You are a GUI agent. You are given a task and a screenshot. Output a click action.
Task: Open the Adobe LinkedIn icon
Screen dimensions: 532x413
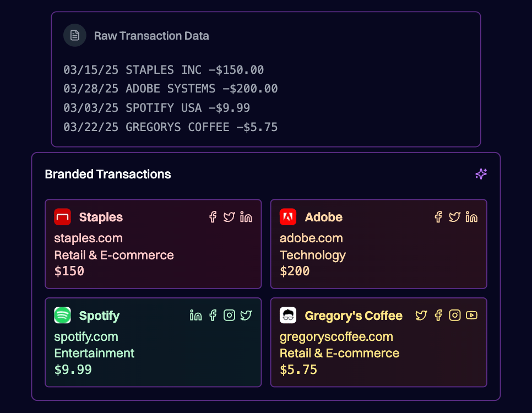click(471, 217)
